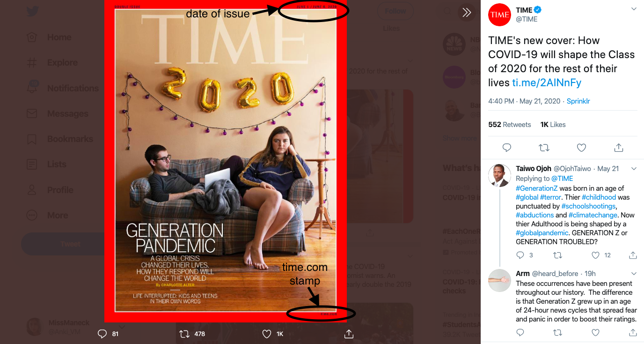View the 552 Retweets list

(x=510, y=125)
